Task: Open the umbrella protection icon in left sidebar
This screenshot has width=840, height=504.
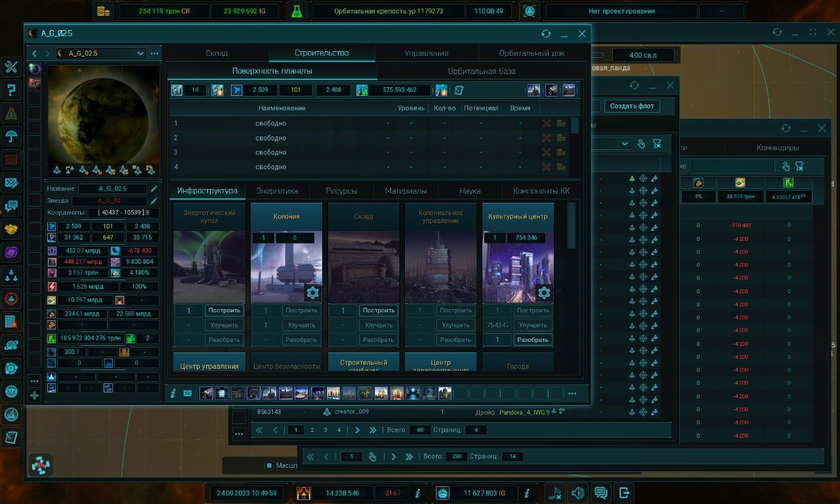Action: tap(11, 136)
